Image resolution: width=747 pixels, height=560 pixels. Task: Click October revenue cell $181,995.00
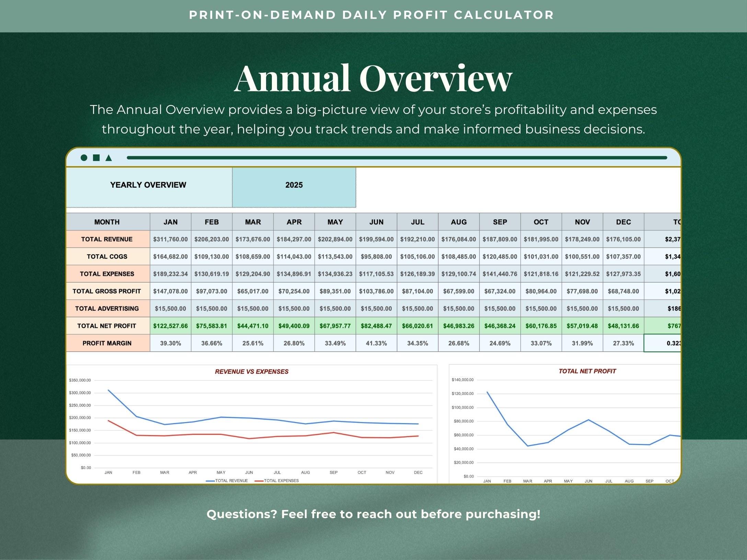[541, 239]
